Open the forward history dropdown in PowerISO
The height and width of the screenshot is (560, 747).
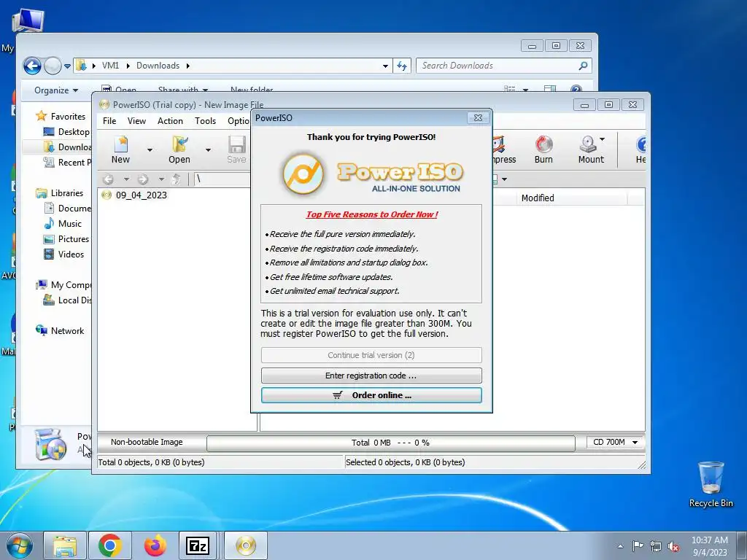[x=161, y=179]
